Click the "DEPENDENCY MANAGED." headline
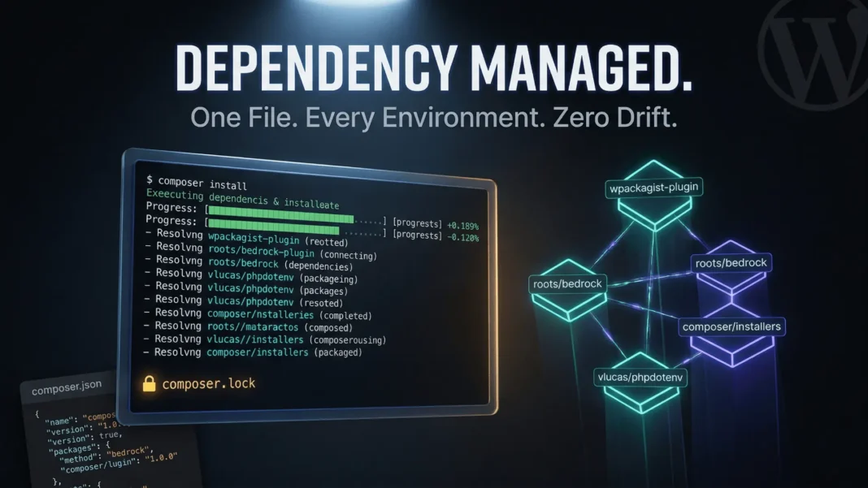Image resolution: width=868 pixels, height=488 pixels. (x=434, y=69)
